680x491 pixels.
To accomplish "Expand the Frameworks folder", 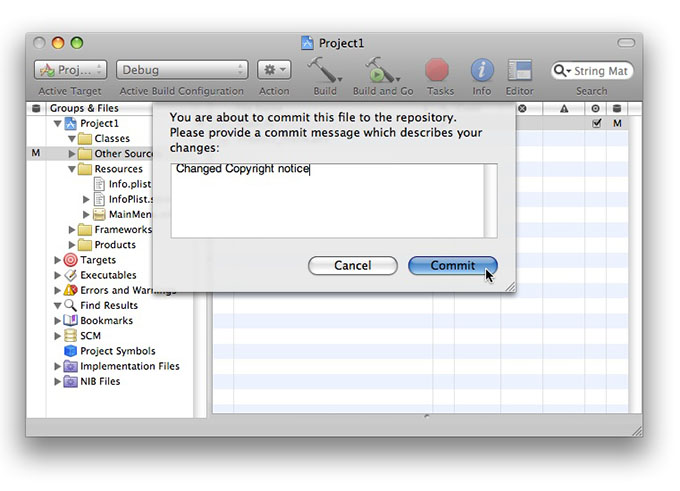I will pyautogui.click(x=72, y=229).
